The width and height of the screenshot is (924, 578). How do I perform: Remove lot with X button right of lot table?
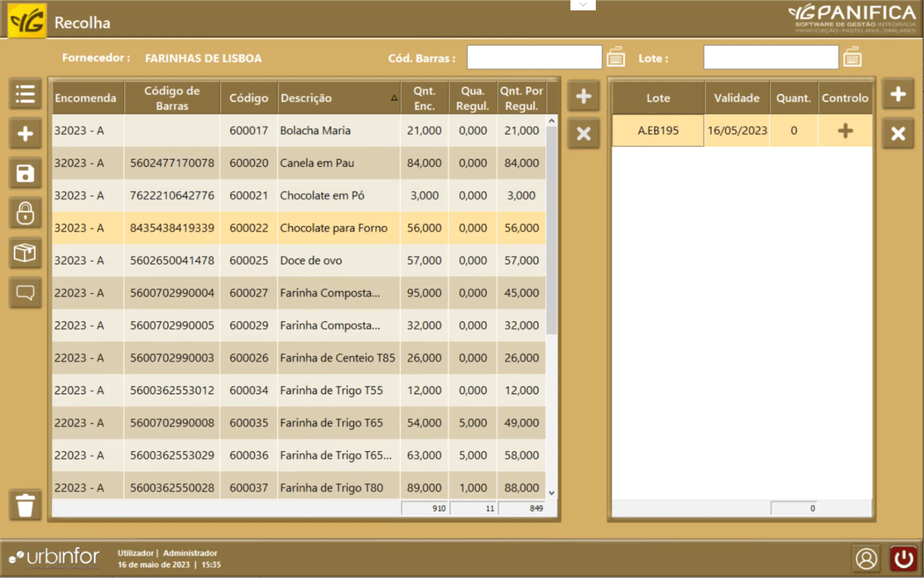tap(897, 134)
